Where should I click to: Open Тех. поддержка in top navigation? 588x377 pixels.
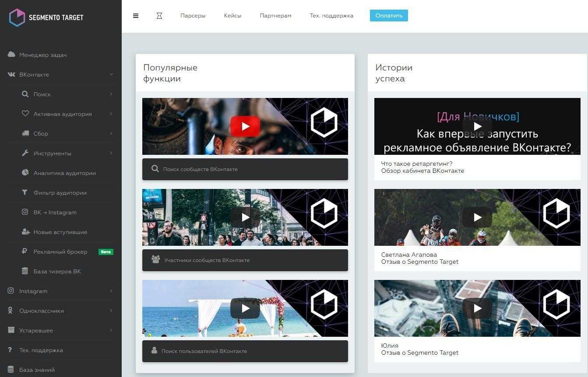pos(331,16)
